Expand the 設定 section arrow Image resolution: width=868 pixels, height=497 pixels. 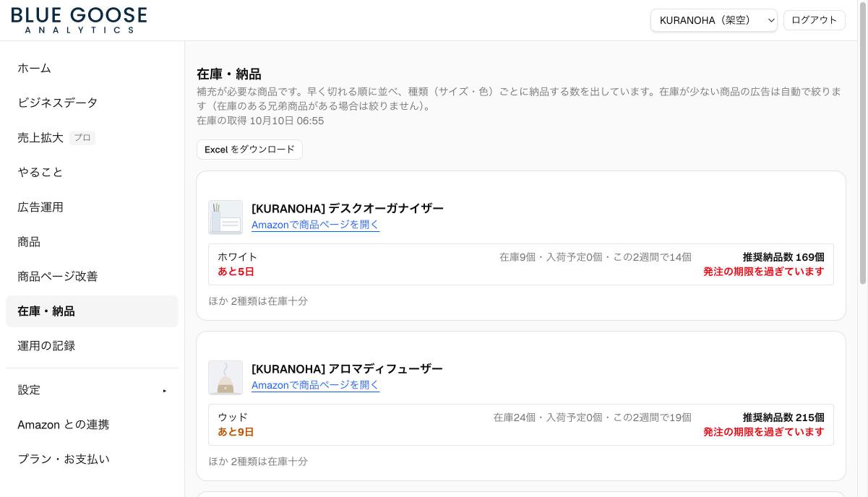point(165,390)
